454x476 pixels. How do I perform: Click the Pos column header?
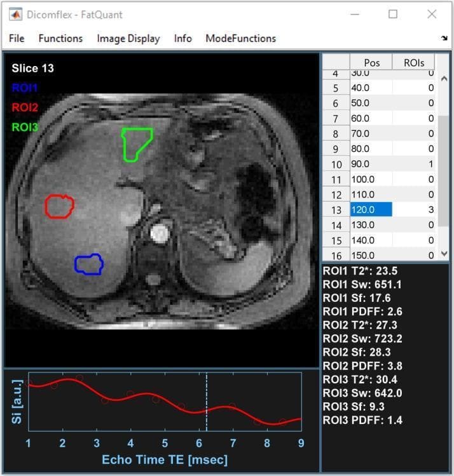click(371, 62)
